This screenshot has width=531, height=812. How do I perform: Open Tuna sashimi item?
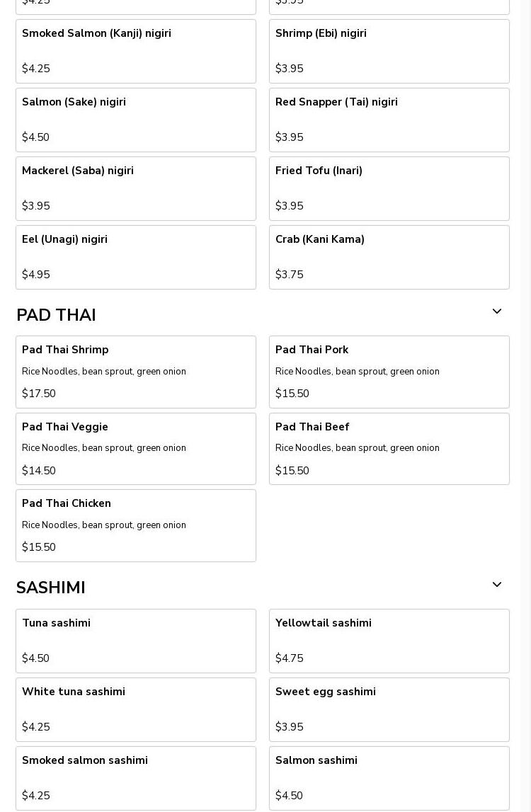pos(135,641)
